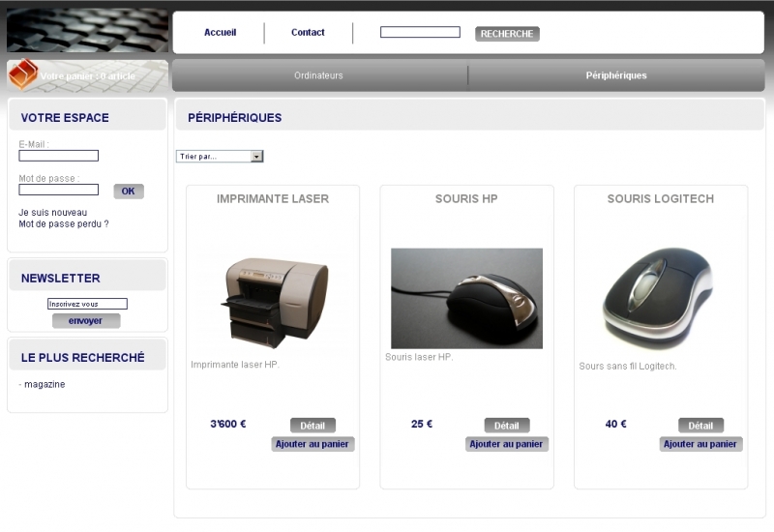Click the 25 € price text
774x532 pixels.
click(x=422, y=424)
